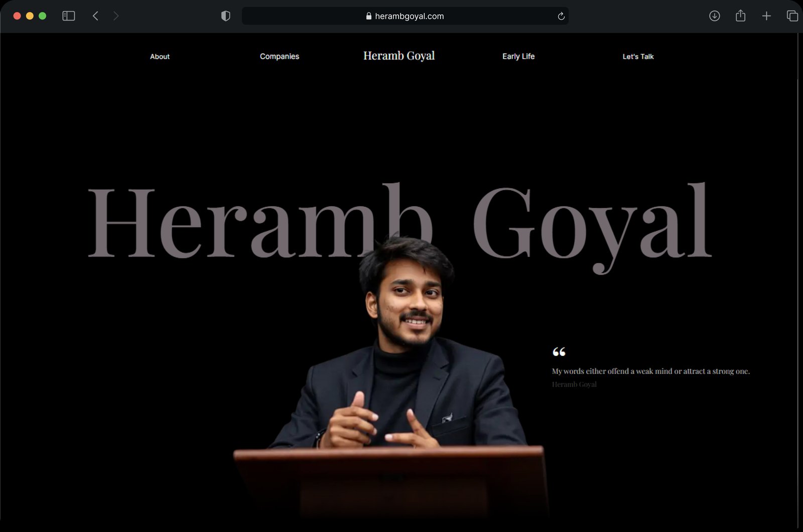Open the Companies nav item

[x=280, y=57]
